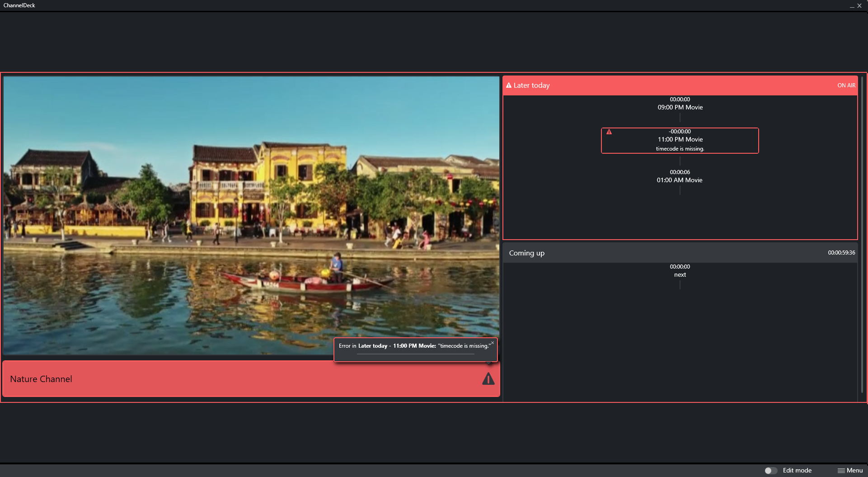Click the error notification timeout progress bar

click(x=415, y=354)
